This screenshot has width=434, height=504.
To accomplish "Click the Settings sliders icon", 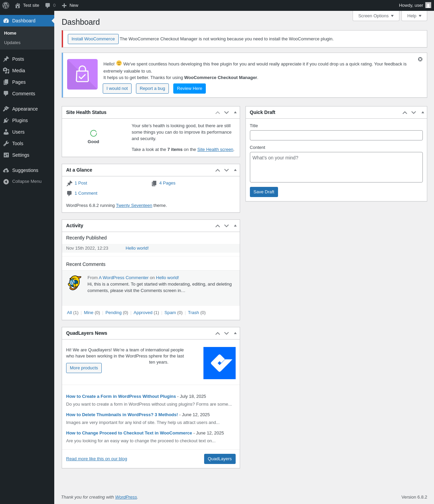I will pyautogui.click(x=6, y=155).
